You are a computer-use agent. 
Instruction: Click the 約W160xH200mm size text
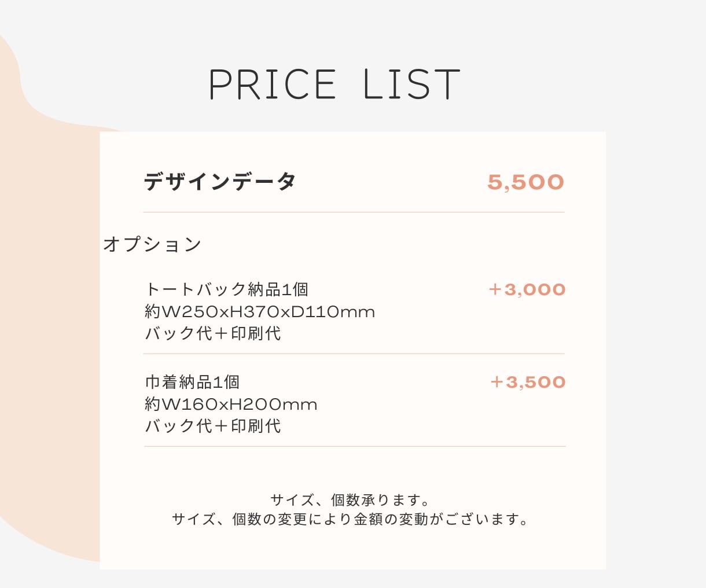(x=231, y=404)
